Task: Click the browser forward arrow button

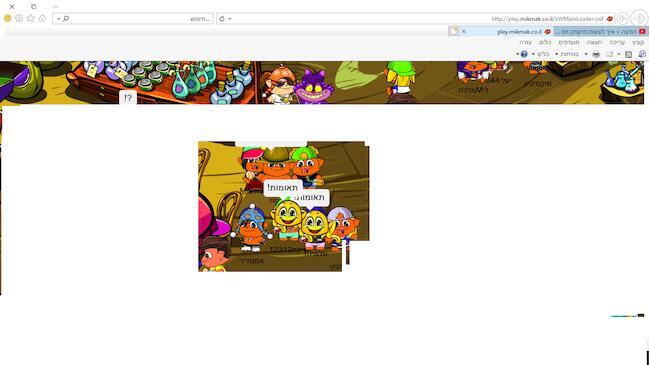Action: pos(623,18)
